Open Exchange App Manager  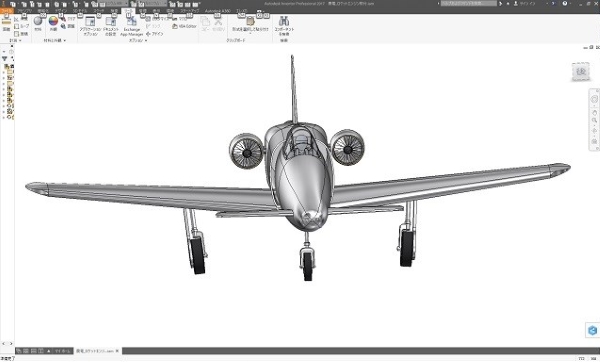[131, 26]
